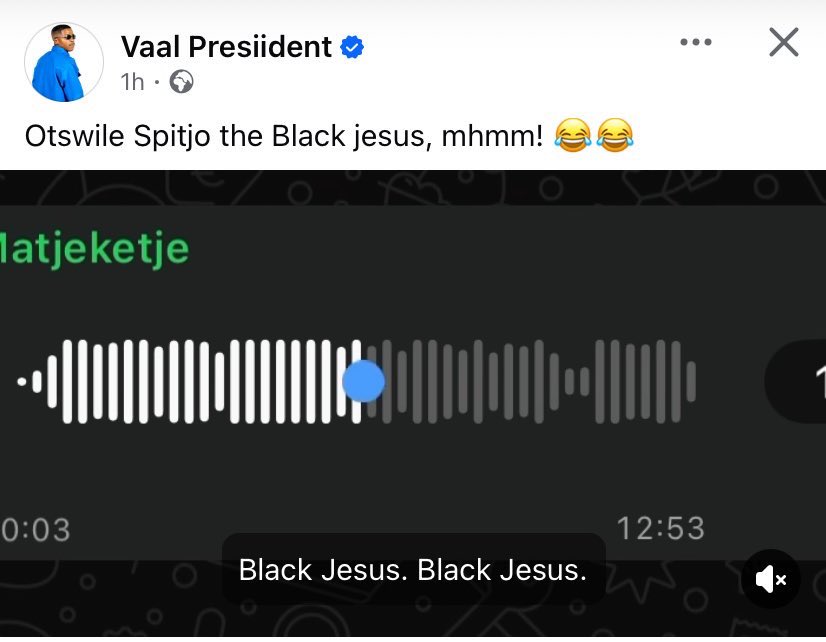Seek to the grey unplayed waveform section
826x642 pixels.
click(x=532, y=382)
